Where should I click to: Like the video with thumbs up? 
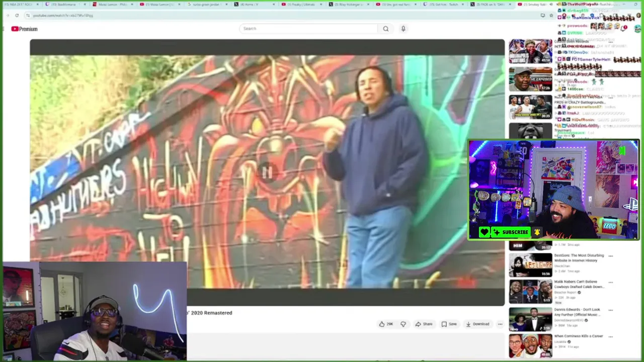[x=382, y=324]
